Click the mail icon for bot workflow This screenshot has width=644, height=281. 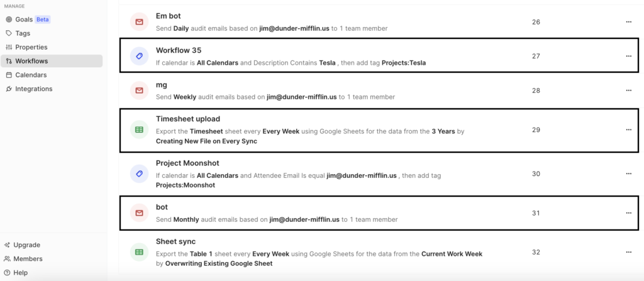point(139,213)
